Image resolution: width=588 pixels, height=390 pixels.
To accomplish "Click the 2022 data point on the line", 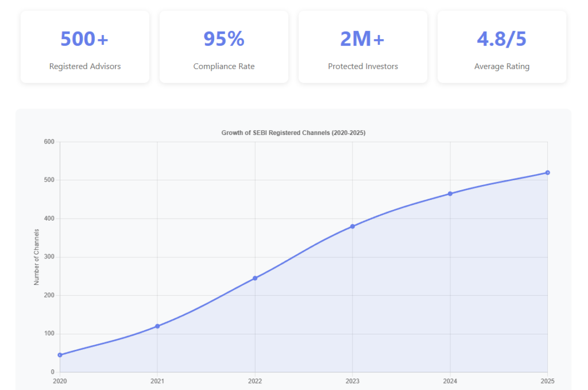I will (x=255, y=278).
